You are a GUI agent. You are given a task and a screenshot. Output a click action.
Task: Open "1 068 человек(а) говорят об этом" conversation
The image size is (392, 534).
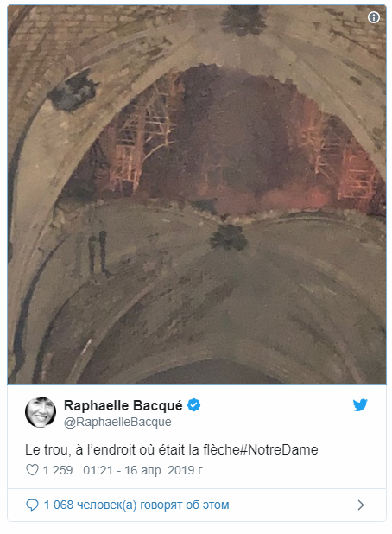tap(136, 505)
